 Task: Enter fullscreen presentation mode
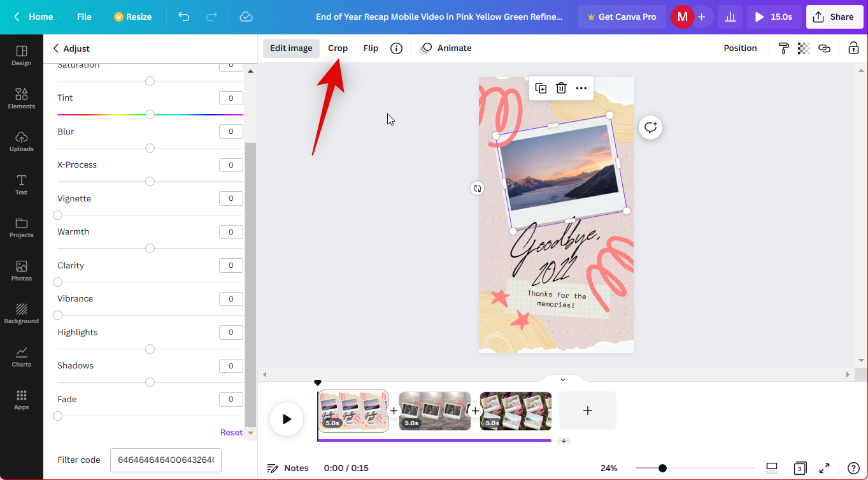click(x=824, y=468)
